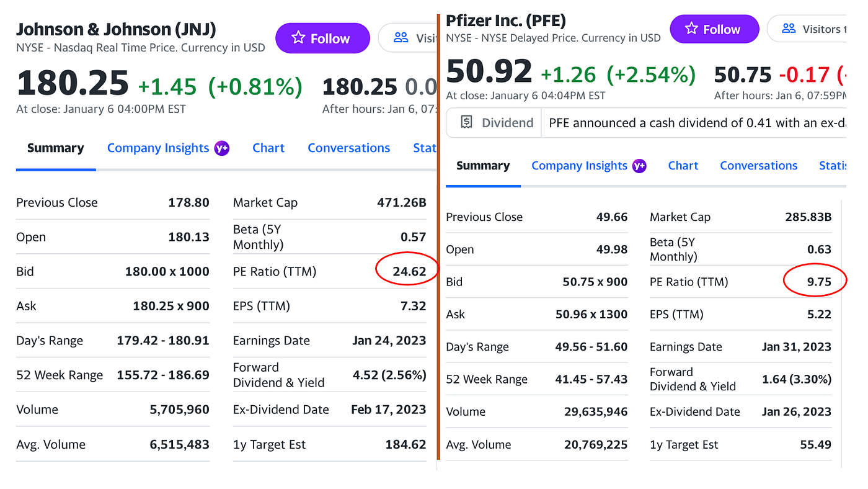The image size is (868, 489).
Task: Click the Pfizer Dividend announcement banner
Action: [x=645, y=122]
